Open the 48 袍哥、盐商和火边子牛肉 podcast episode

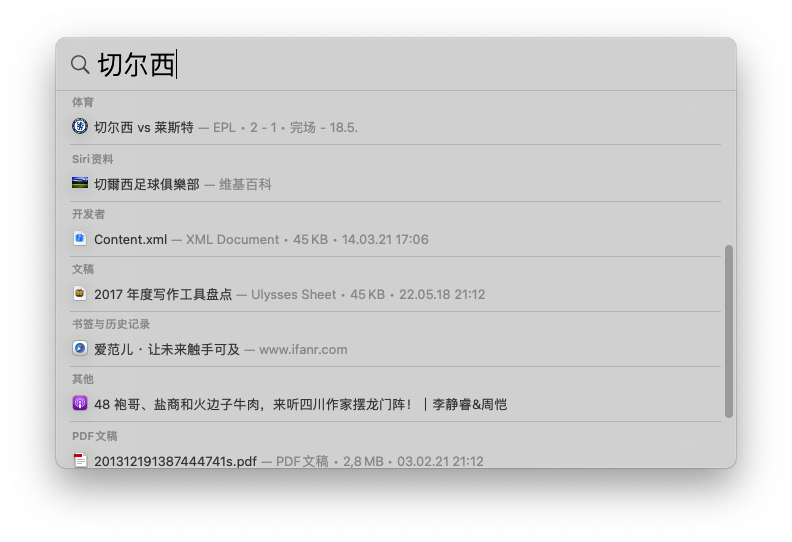[x=395, y=404]
